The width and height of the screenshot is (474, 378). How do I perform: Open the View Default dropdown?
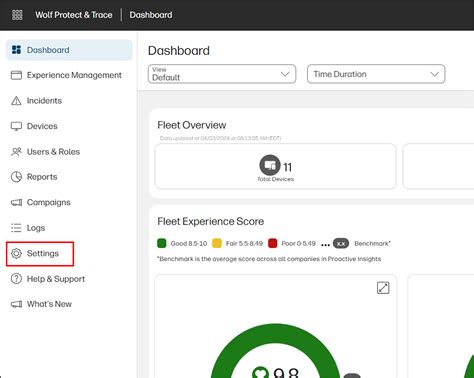pyautogui.click(x=222, y=74)
